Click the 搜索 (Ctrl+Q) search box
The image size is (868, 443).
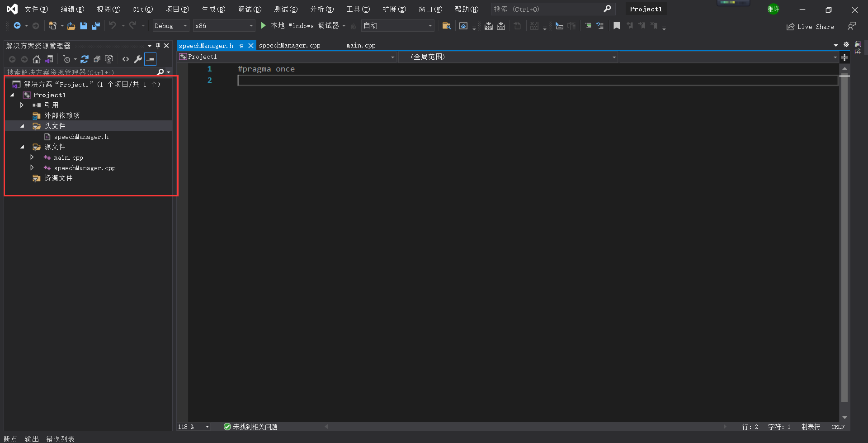point(552,9)
